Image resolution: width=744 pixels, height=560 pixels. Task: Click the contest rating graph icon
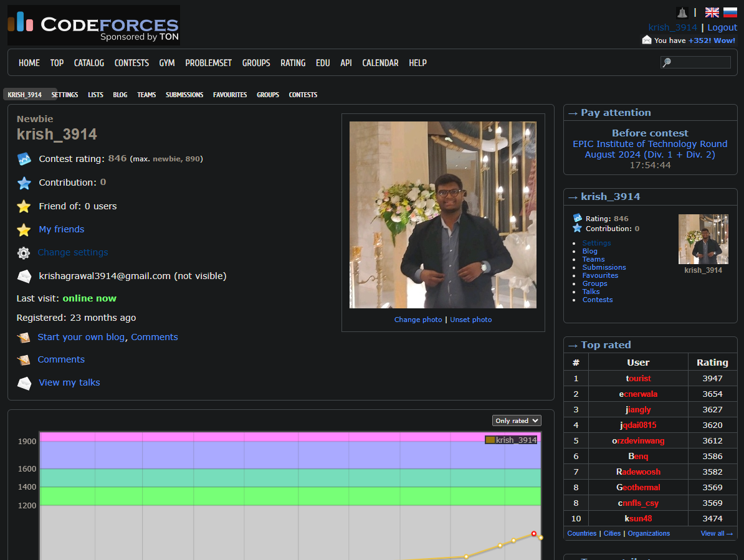[24, 159]
